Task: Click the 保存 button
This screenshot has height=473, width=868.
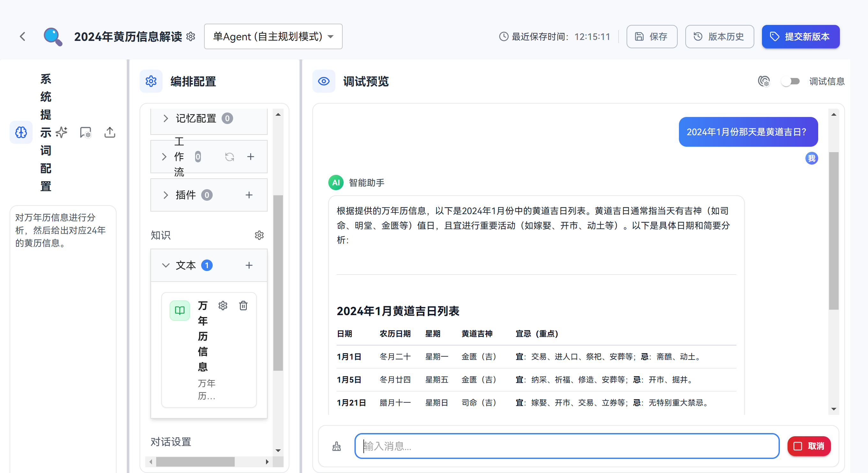Action: click(x=651, y=36)
